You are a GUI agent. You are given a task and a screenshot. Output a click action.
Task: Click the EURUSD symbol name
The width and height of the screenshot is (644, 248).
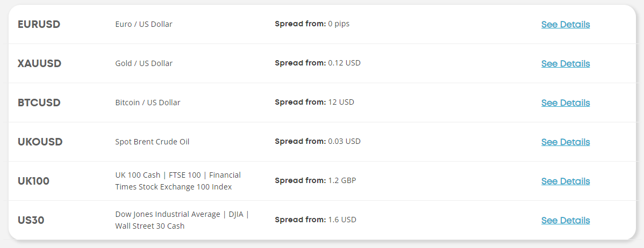[39, 24]
